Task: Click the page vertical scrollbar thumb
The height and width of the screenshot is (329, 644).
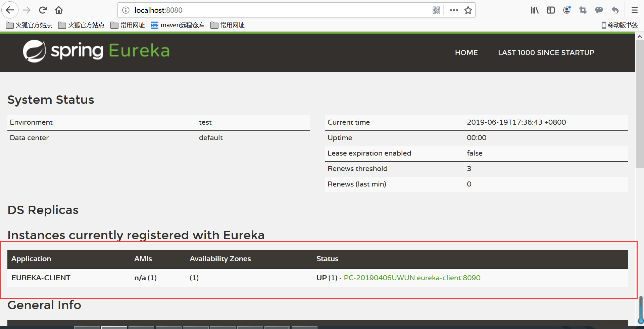Action: (x=640, y=104)
